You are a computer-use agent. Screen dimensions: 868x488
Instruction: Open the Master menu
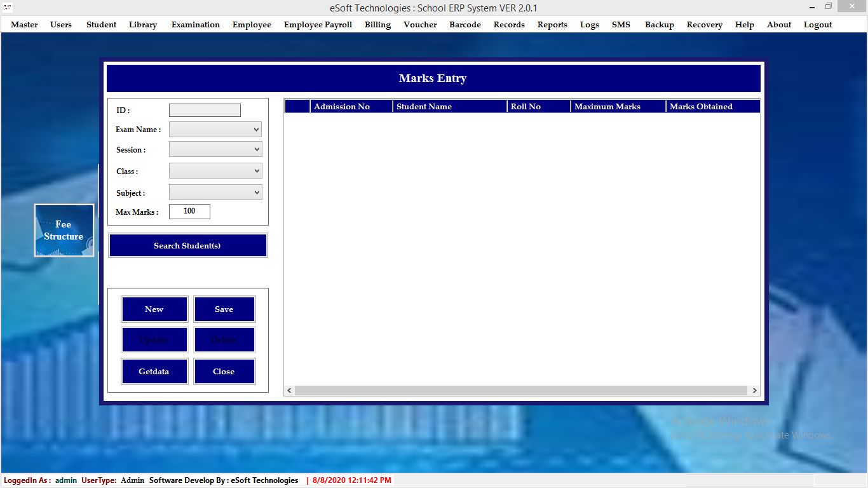click(24, 25)
